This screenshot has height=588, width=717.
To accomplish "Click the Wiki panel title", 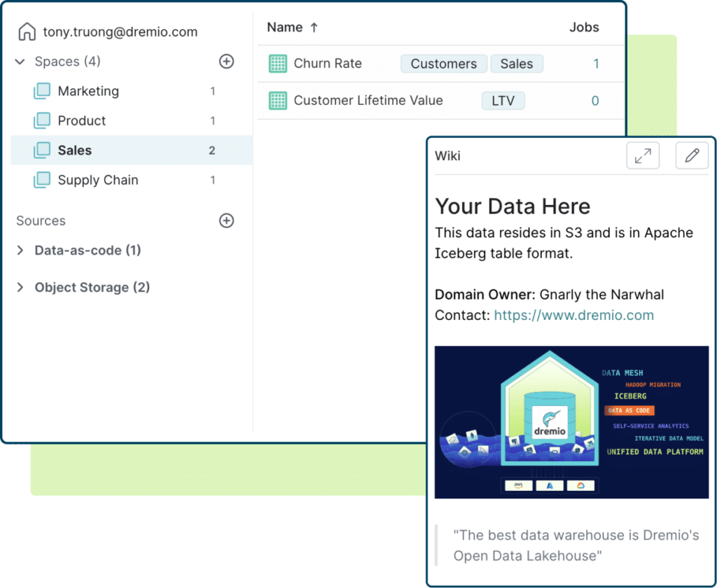I will click(447, 156).
